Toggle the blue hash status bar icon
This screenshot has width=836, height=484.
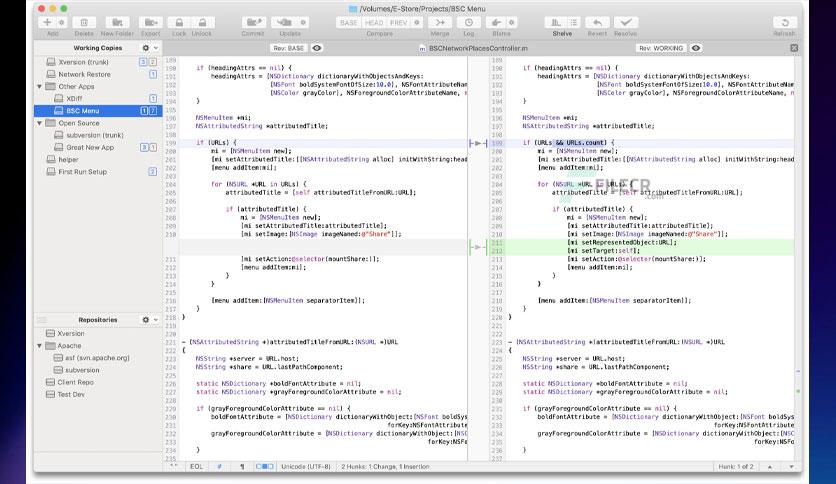(x=219, y=467)
